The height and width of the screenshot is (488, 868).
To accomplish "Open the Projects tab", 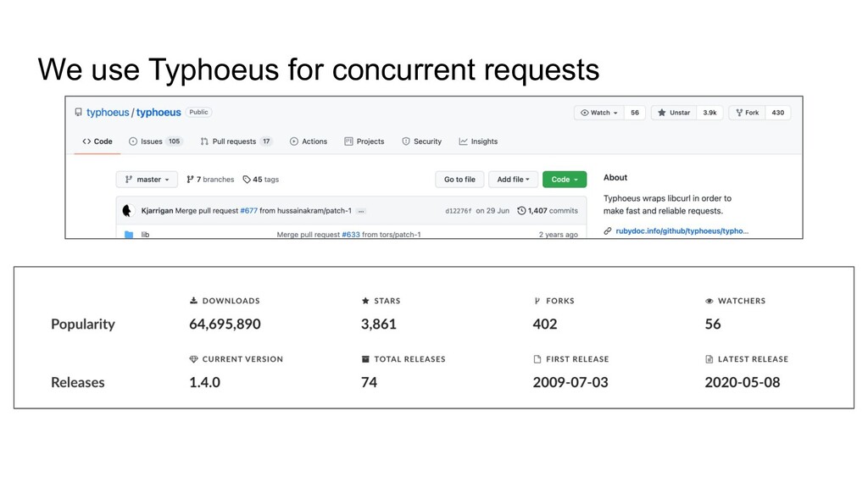I will tap(364, 141).
